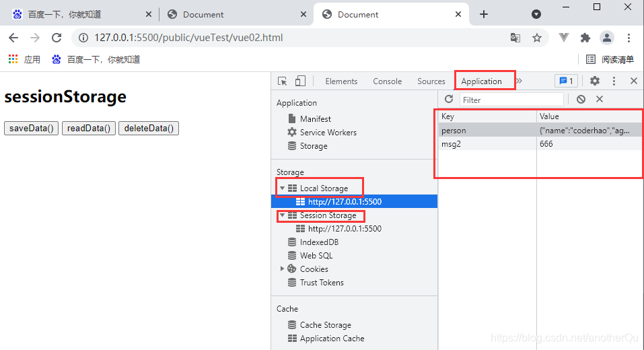The height and width of the screenshot is (350, 644).
Task: Open the Chrome three-dot menu
Action: [629, 38]
